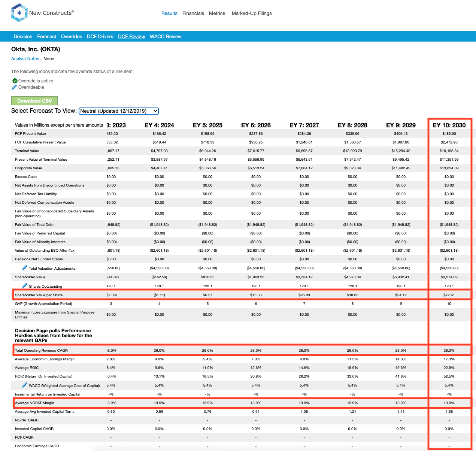The height and width of the screenshot is (451, 476).
Task: Click the Corporate Value $13,824.89 cell
Action: click(449, 168)
